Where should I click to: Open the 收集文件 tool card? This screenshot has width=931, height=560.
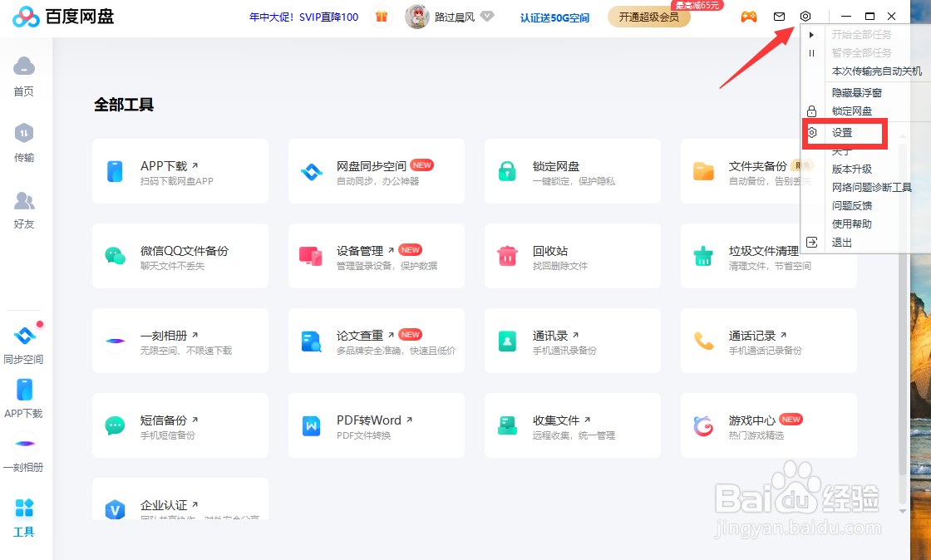pos(573,425)
